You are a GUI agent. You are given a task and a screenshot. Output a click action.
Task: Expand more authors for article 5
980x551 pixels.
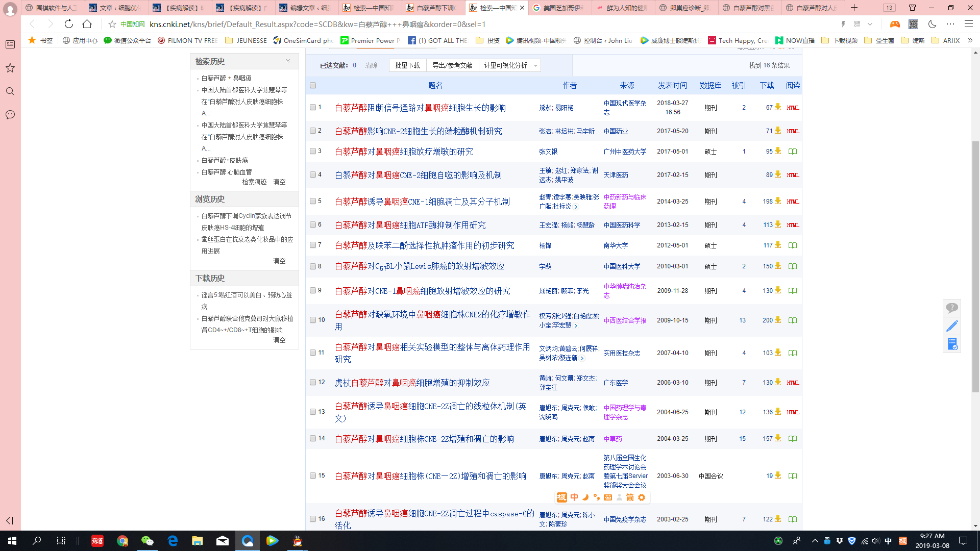576,207
